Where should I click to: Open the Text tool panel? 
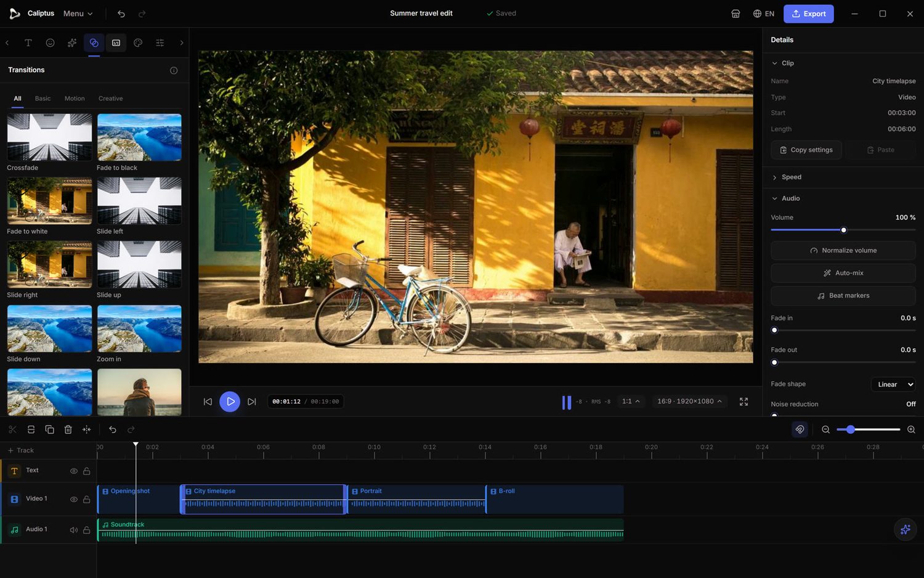[28, 43]
